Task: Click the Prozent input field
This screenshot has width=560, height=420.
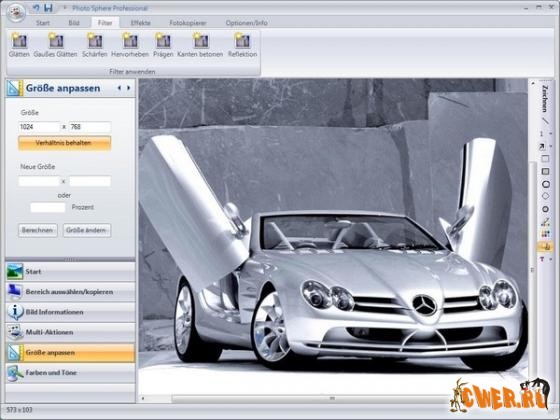Action: [48, 207]
